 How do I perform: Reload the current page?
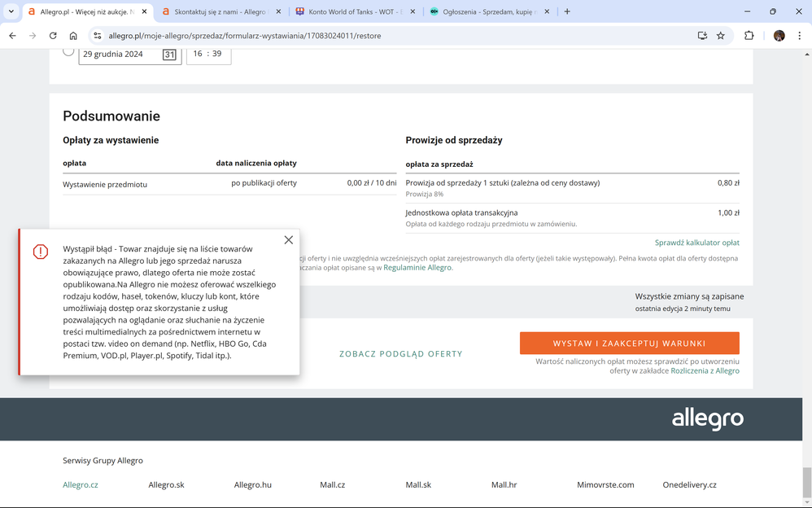pos(53,36)
